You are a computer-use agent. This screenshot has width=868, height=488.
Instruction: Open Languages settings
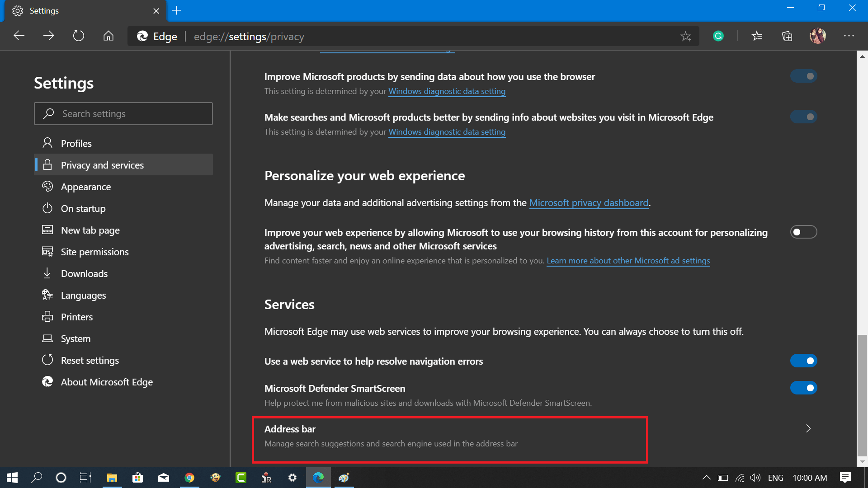[x=123, y=295]
